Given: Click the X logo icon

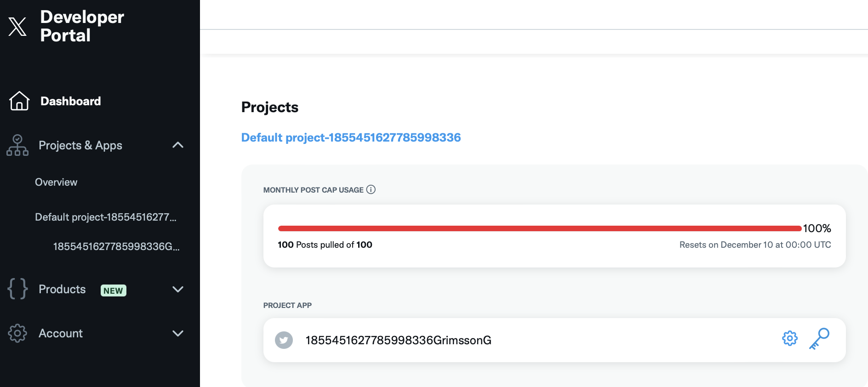Looking at the screenshot, I should coord(17,26).
